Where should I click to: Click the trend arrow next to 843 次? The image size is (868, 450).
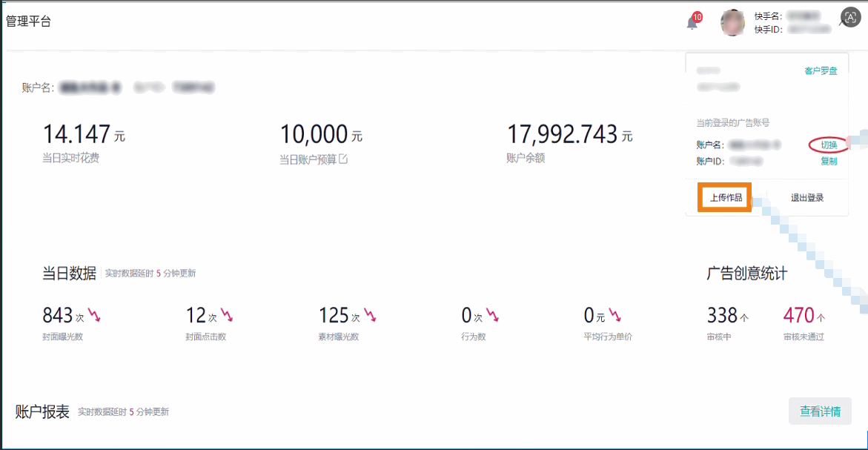click(94, 315)
